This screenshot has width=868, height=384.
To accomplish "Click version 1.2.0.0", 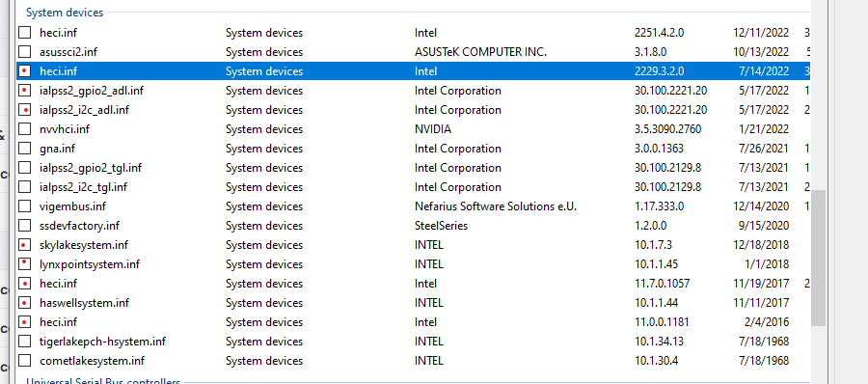I will tap(651, 226).
